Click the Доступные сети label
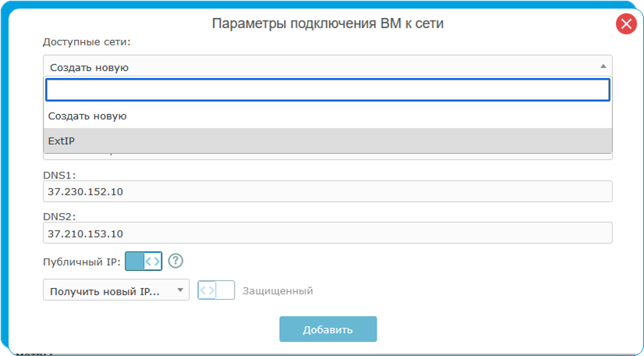The height and width of the screenshot is (356, 644). [87, 41]
